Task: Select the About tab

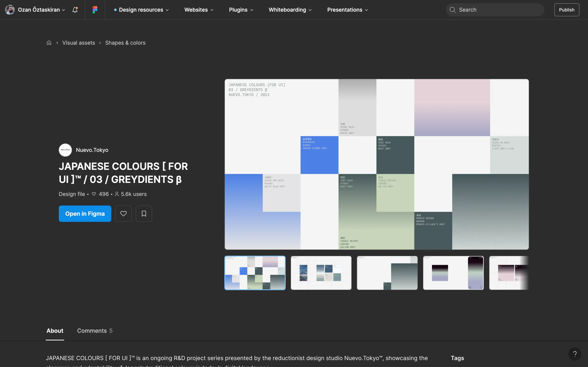Action: 55,331
